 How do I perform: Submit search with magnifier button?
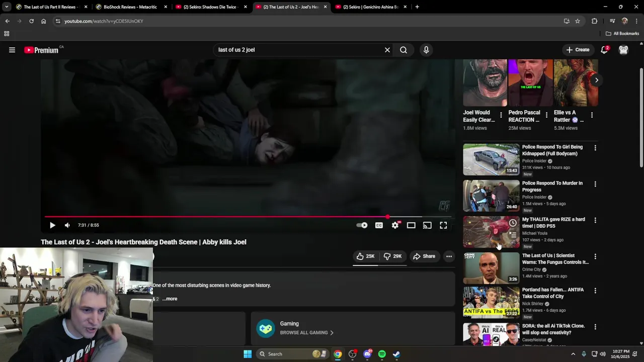404,50
